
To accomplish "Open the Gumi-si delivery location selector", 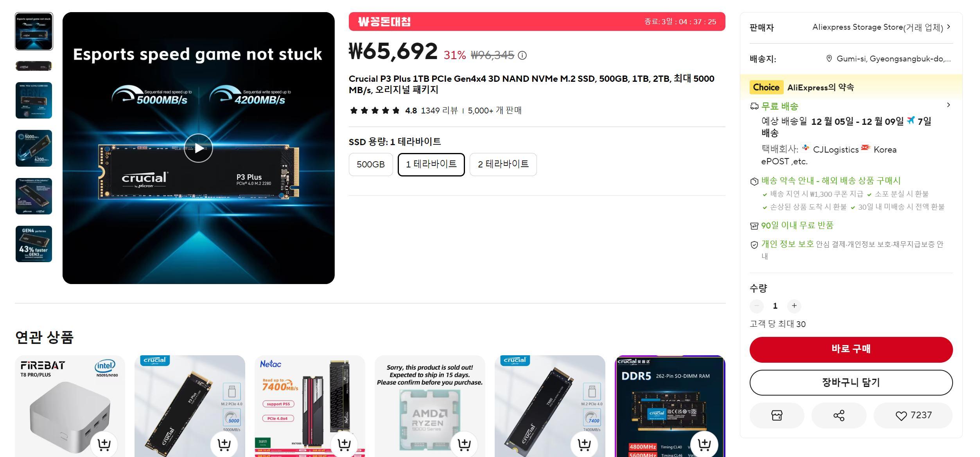I will 889,59.
